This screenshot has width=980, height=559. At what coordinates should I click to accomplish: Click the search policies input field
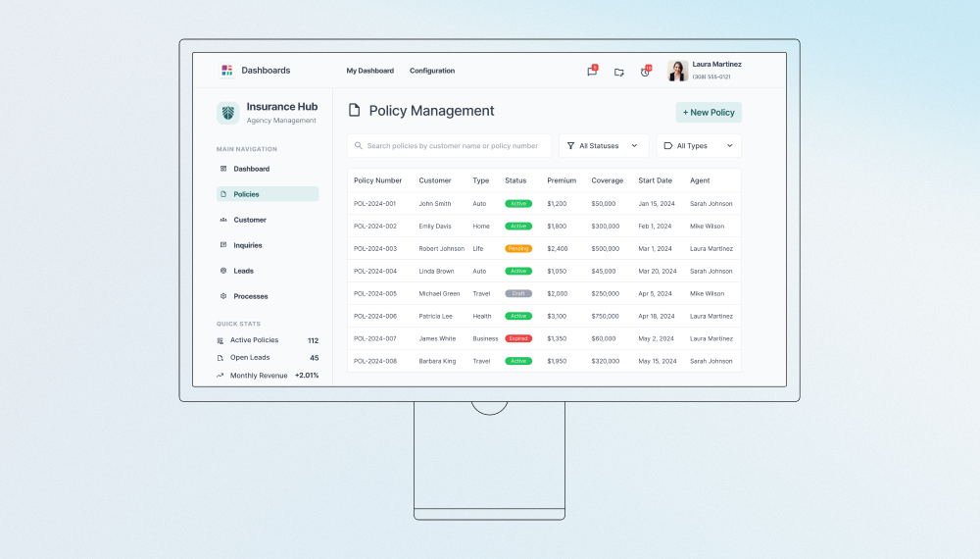[x=451, y=146]
